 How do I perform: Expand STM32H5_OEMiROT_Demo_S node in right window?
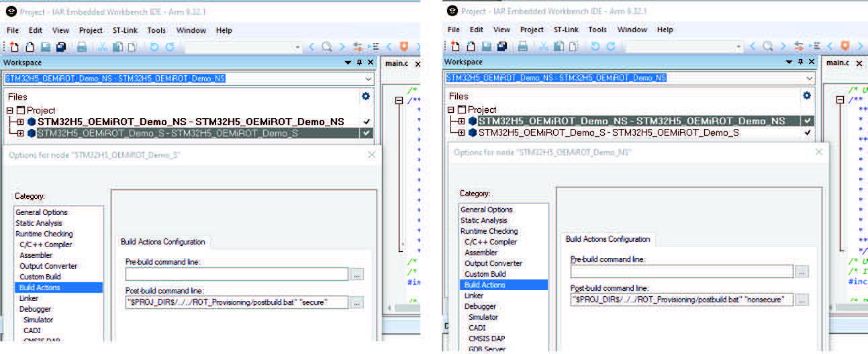coord(461,133)
